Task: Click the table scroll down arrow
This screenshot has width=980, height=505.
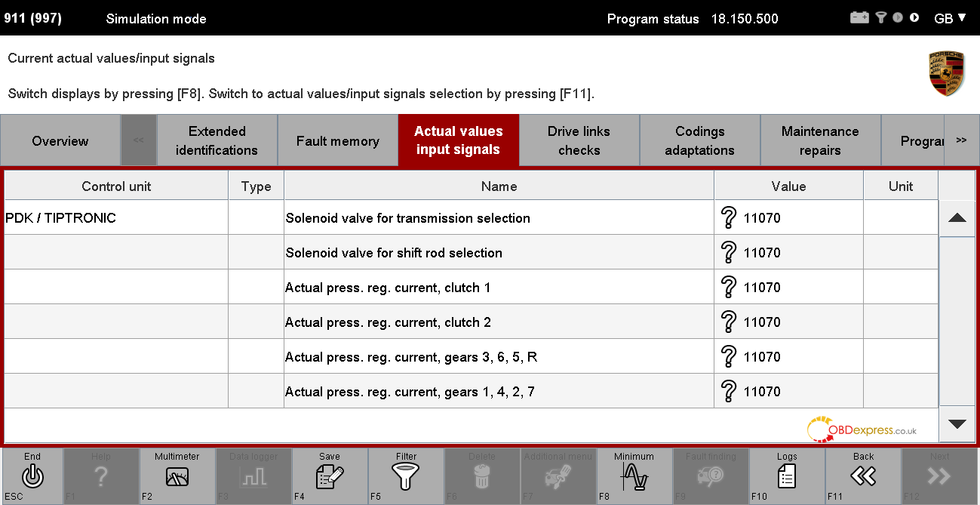Action: tap(957, 423)
